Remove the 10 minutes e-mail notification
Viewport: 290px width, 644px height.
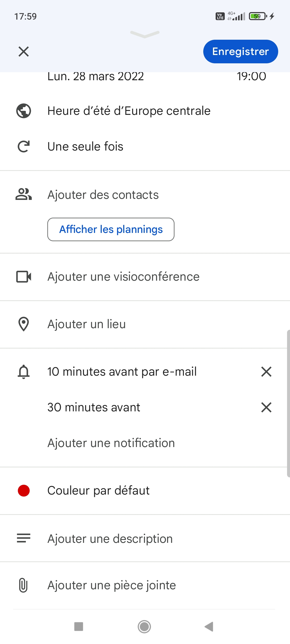[266, 372]
